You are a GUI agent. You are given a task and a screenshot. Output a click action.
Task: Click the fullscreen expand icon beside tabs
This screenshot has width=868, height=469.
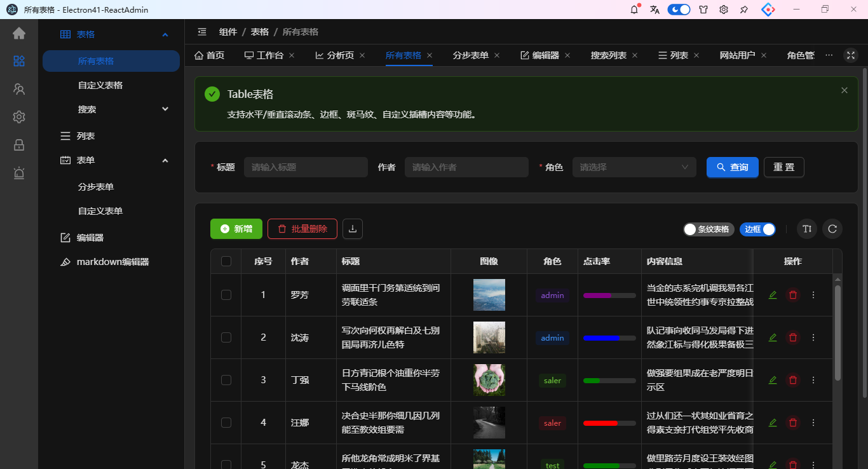click(x=850, y=55)
